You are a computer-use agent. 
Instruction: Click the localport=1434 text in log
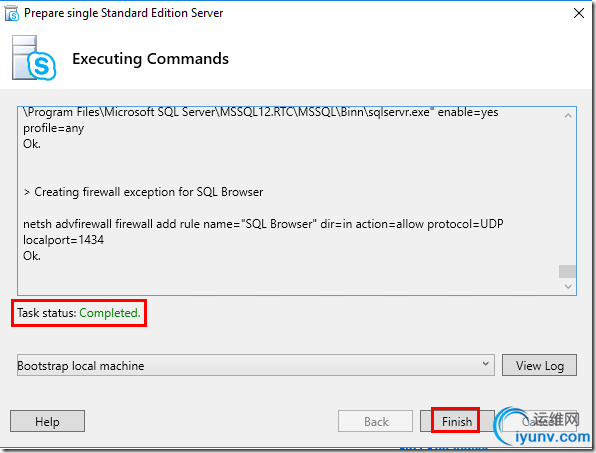coord(63,240)
